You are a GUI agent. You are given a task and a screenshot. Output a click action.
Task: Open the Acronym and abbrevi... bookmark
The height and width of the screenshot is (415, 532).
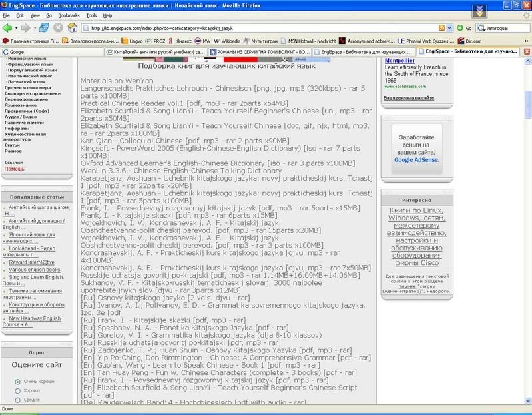coord(367,41)
